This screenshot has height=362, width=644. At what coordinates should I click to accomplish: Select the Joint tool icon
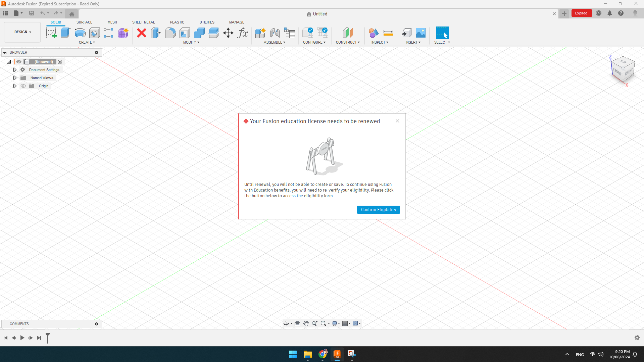(x=275, y=33)
